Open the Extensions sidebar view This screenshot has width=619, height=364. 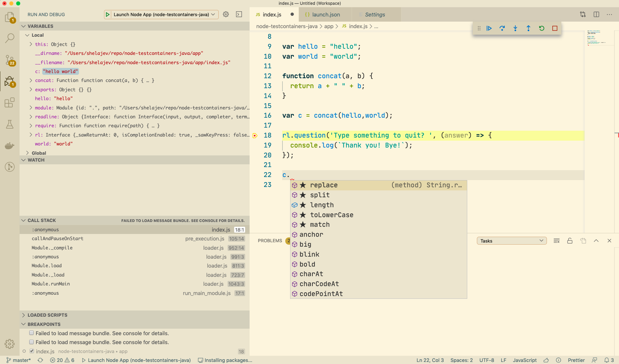(10, 103)
